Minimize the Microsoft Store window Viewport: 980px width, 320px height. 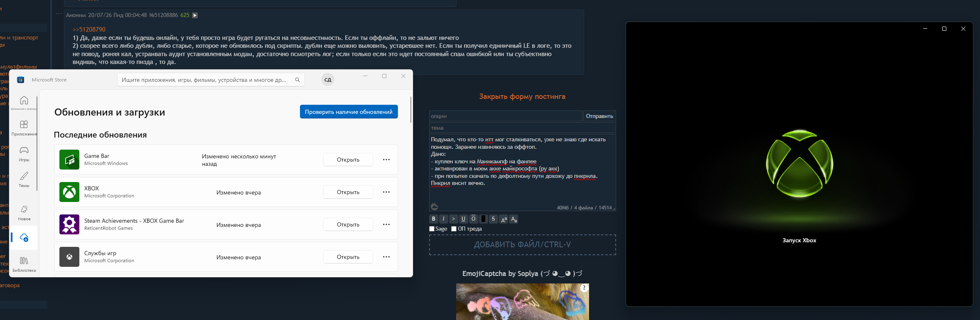[x=365, y=76]
